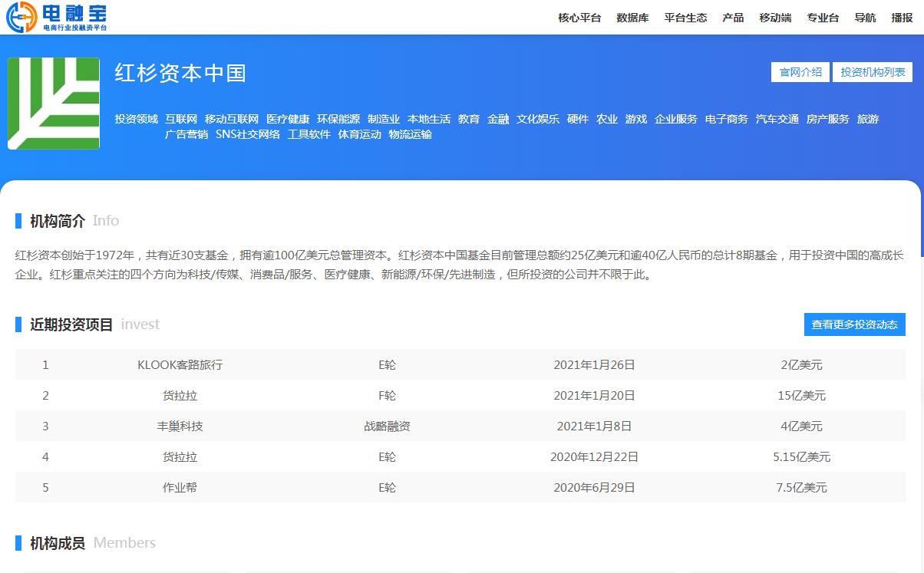The height and width of the screenshot is (573, 924).
Task: Click the 投资机构列表 button
Action: pos(873,72)
